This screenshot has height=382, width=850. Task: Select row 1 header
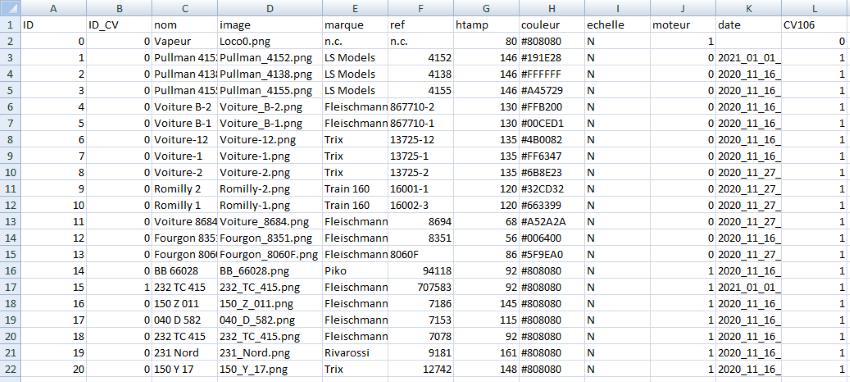pyautogui.click(x=10, y=25)
